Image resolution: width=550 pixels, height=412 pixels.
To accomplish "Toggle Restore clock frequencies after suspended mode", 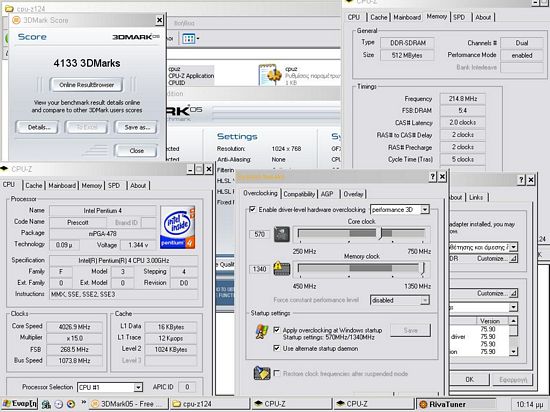I will 277,373.
